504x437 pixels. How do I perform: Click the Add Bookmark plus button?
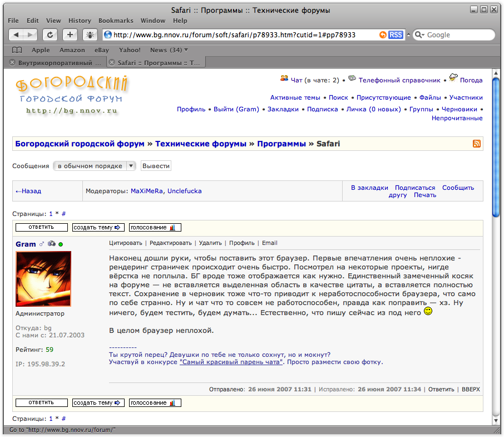[x=70, y=35]
